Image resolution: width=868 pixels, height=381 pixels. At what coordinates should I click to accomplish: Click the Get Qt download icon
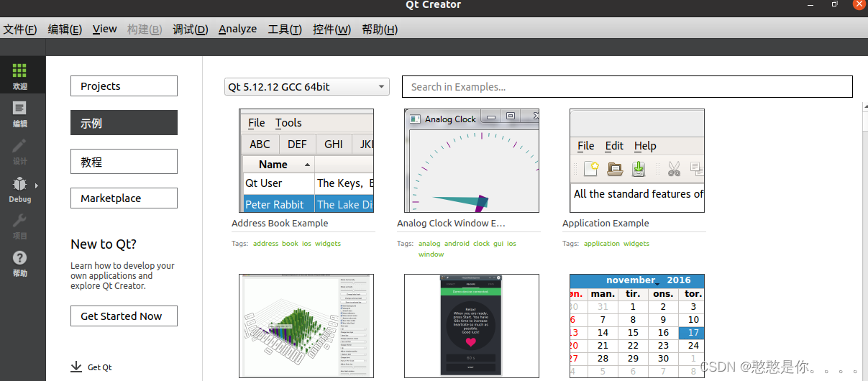tap(76, 367)
